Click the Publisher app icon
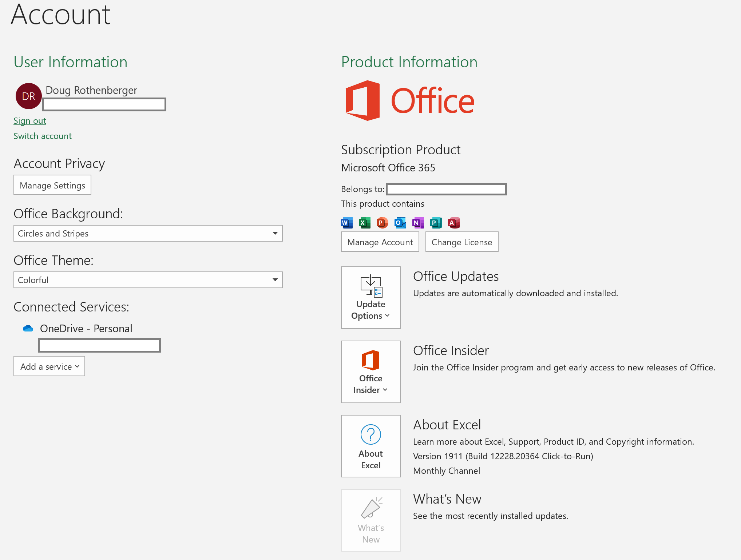 pos(436,222)
